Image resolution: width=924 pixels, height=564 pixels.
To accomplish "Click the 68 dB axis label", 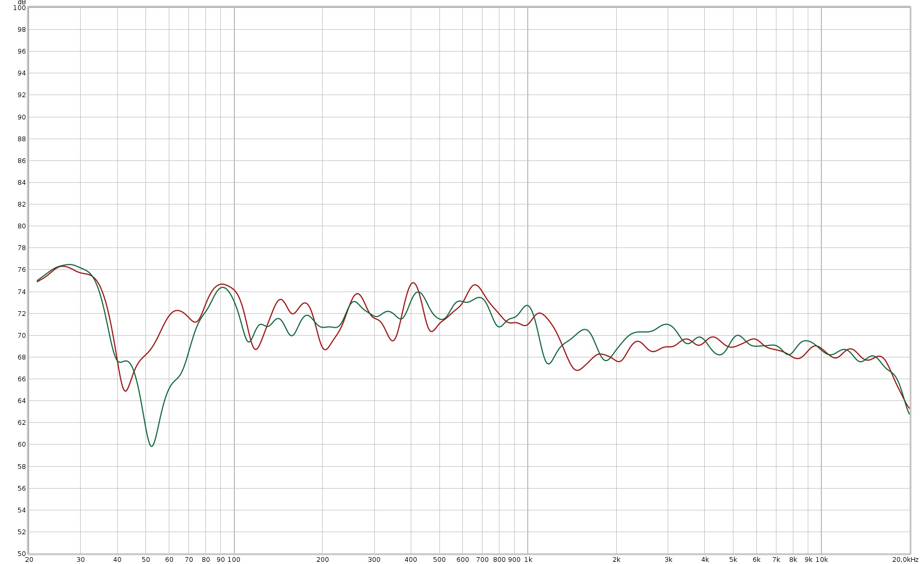I will (x=21, y=357).
